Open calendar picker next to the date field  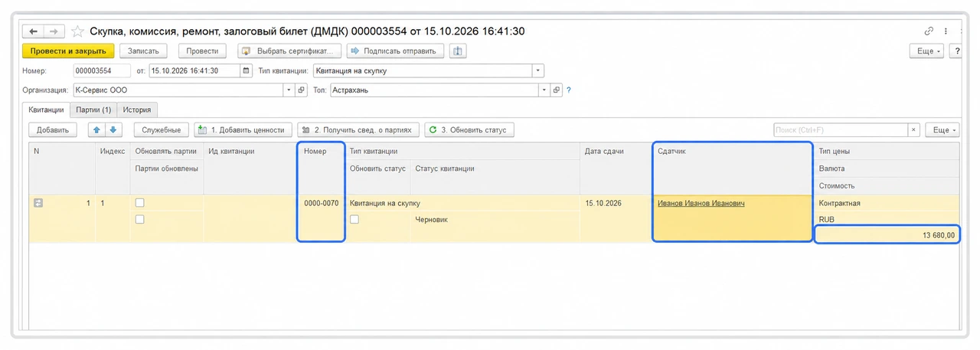pos(247,70)
